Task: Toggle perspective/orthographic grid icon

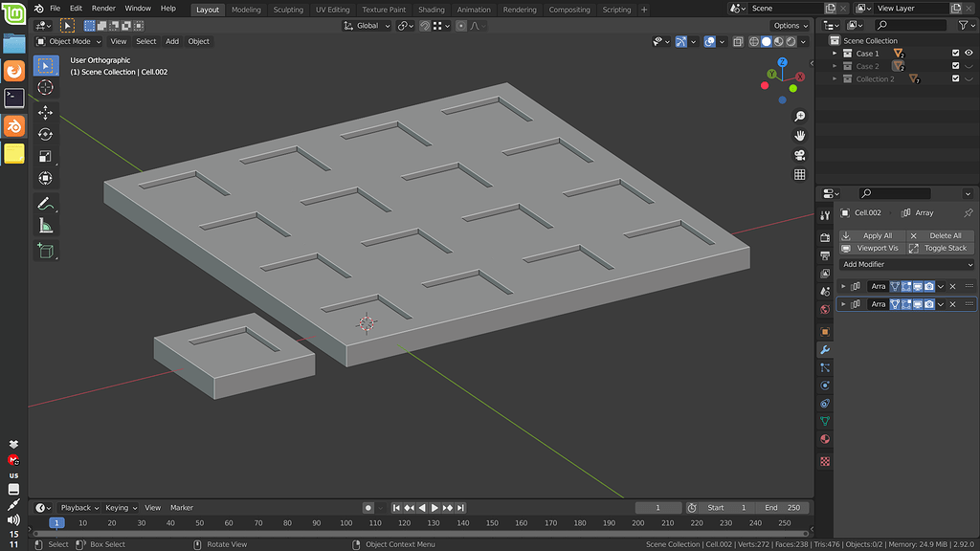Action: point(799,174)
